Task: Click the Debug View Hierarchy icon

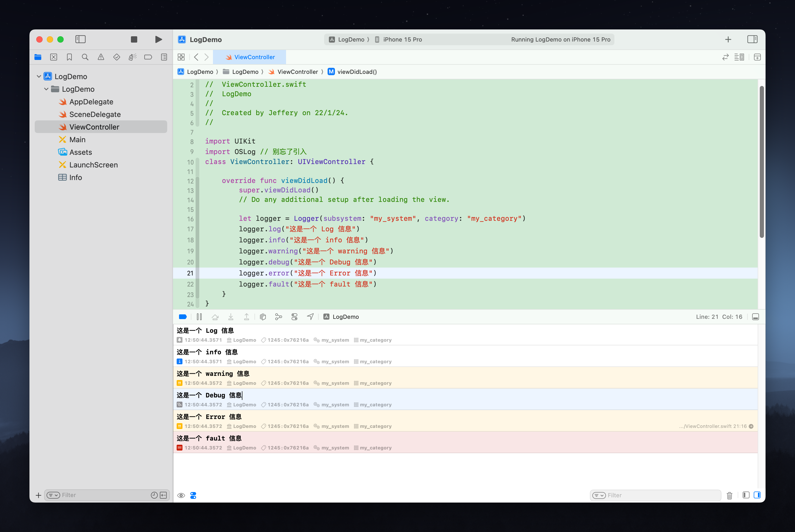Action: pyautogui.click(x=263, y=316)
